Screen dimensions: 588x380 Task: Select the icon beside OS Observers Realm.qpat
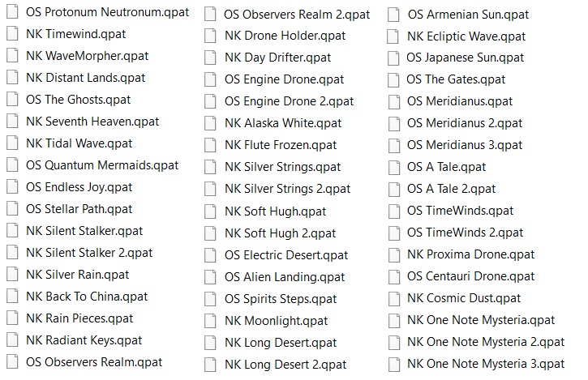point(12,362)
